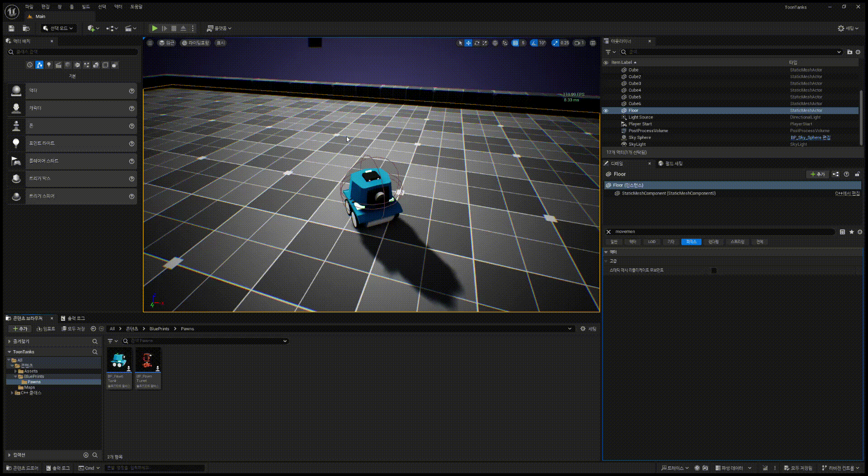
Task: Select the Lights category bulb icon
Action: [49, 65]
